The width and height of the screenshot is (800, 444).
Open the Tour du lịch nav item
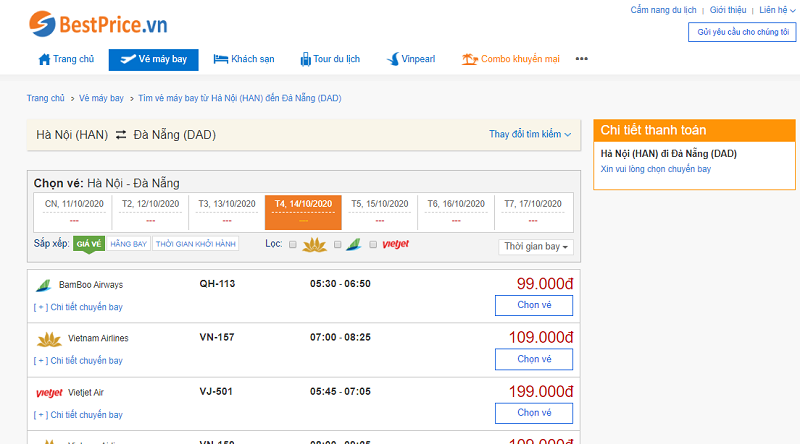tap(330, 59)
